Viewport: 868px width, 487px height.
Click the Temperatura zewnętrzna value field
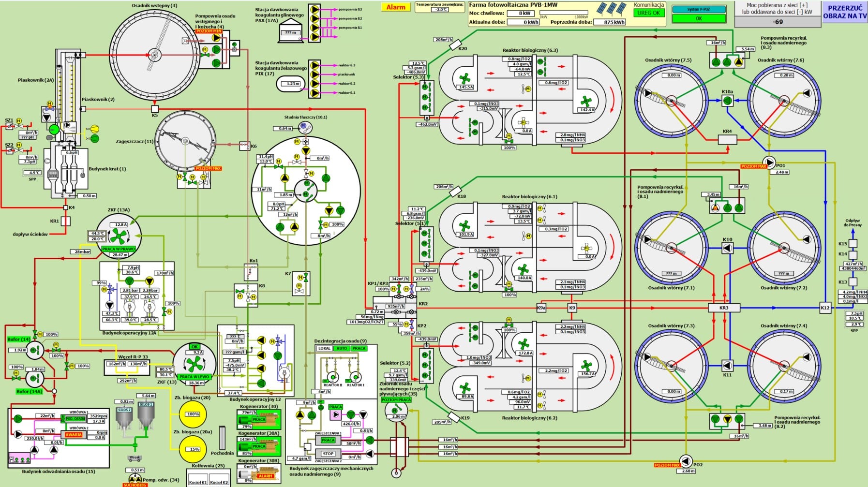(440, 10)
